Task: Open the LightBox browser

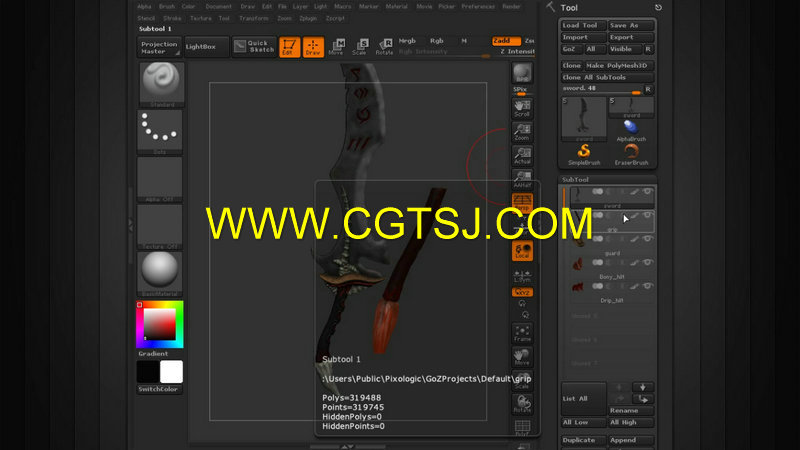Action: pyautogui.click(x=206, y=47)
